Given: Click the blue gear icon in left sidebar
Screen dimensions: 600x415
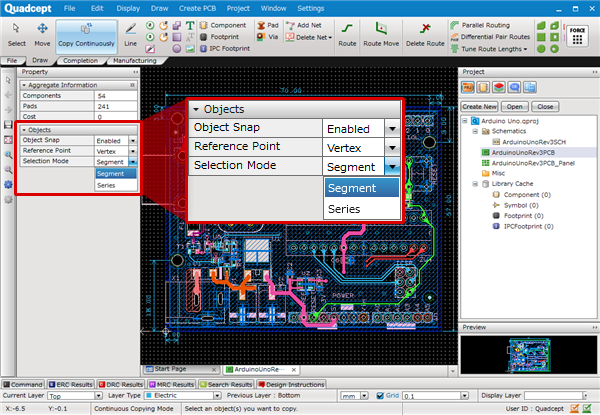Looking at the screenshot, I should click(x=8, y=184).
